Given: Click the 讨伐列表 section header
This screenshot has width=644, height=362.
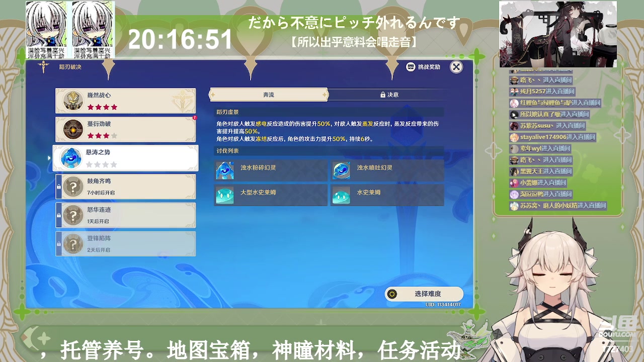Looking at the screenshot, I should 227,151.
